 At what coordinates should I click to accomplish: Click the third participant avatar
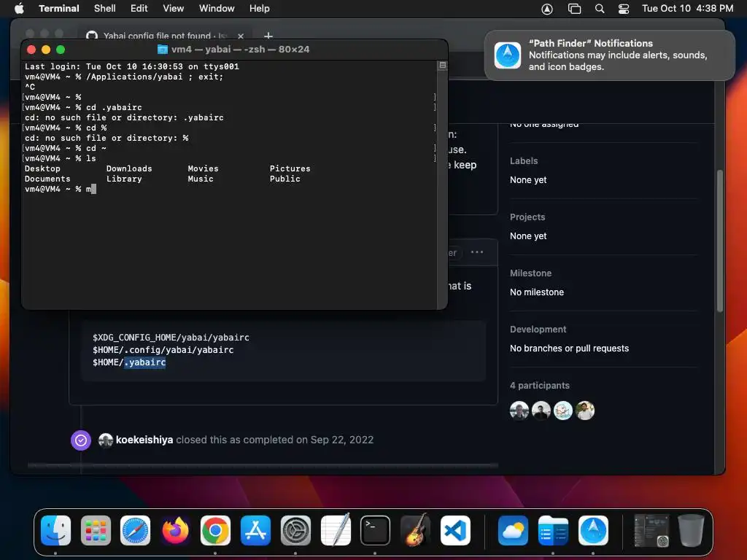click(563, 411)
